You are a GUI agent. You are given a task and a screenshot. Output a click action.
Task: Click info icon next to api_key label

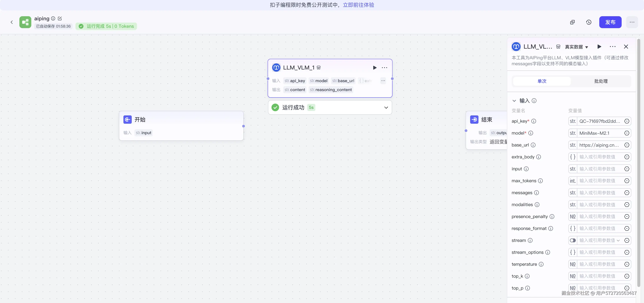pyautogui.click(x=534, y=121)
